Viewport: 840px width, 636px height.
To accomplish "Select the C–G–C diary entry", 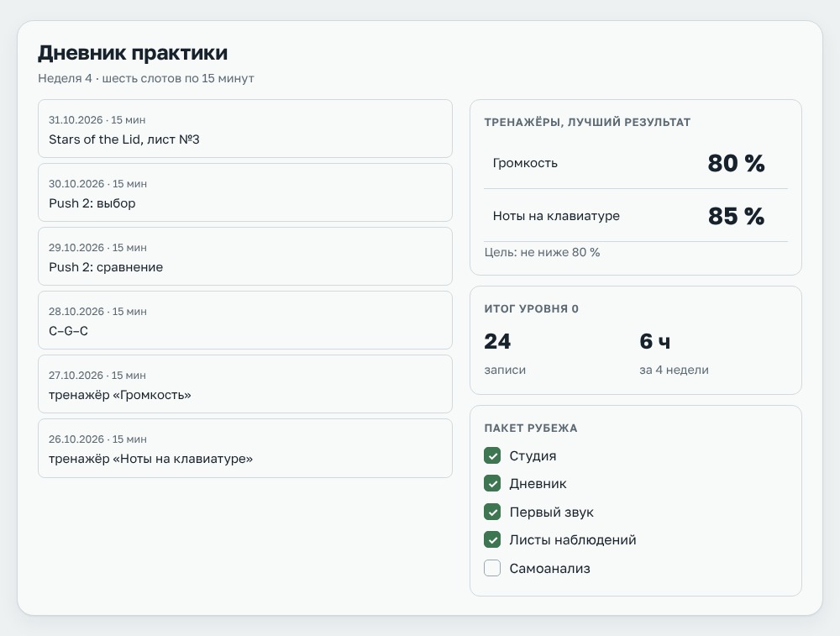I will coord(244,320).
